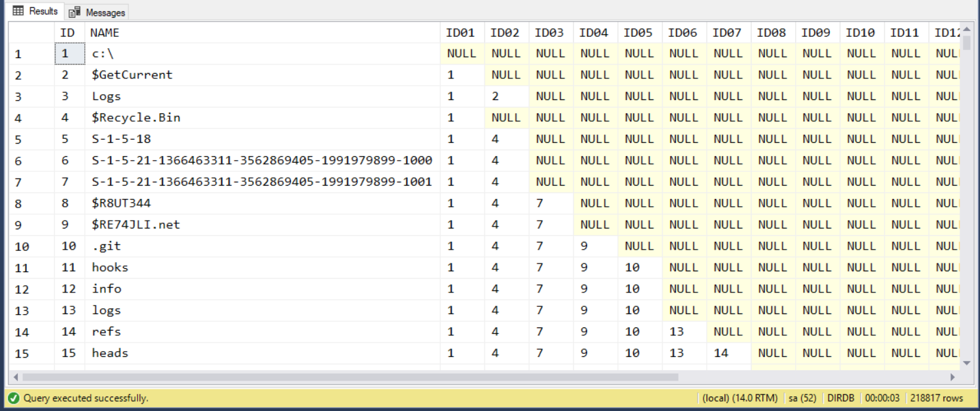Viewport: 980px width, 411px height.
Task: Click the green query success status icon
Action: (x=13, y=398)
